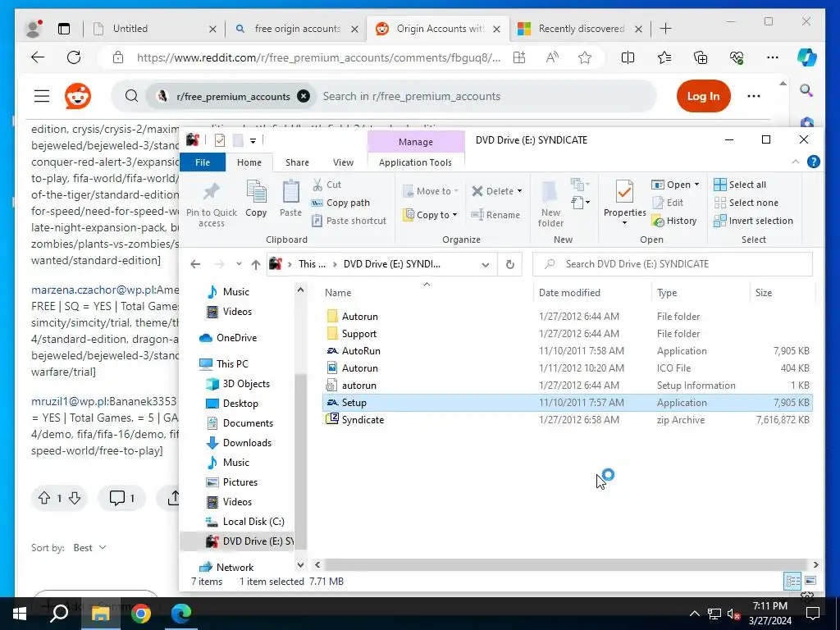This screenshot has height=630, width=840.
Task: Open 3D Objects in navigation pane
Action: pos(238,384)
